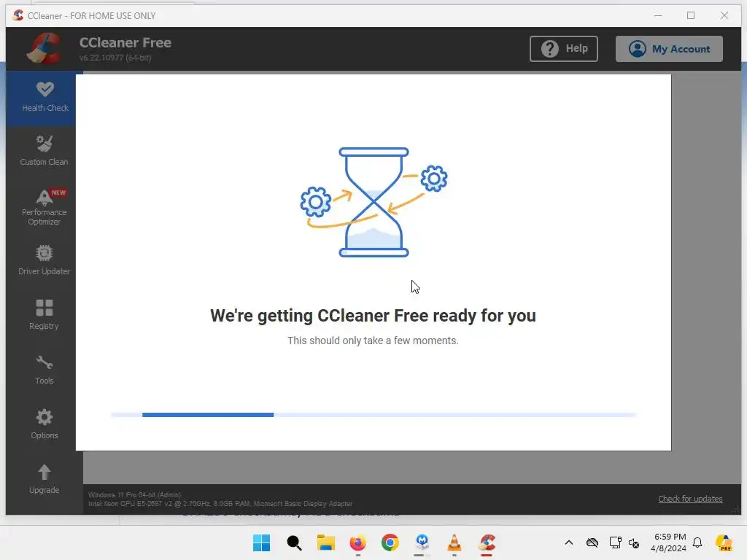Viewport: 747px width, 560px height.
Task: Open Windows Start menu
Action: click(x=261, y=542)
